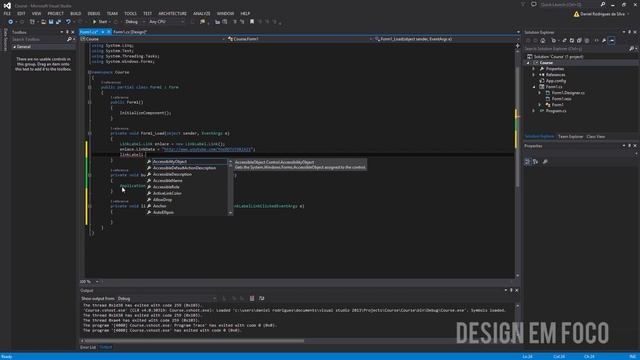Collapse the General group in Toolbox
The image size is (640, 360).
(x=14, y=47)
